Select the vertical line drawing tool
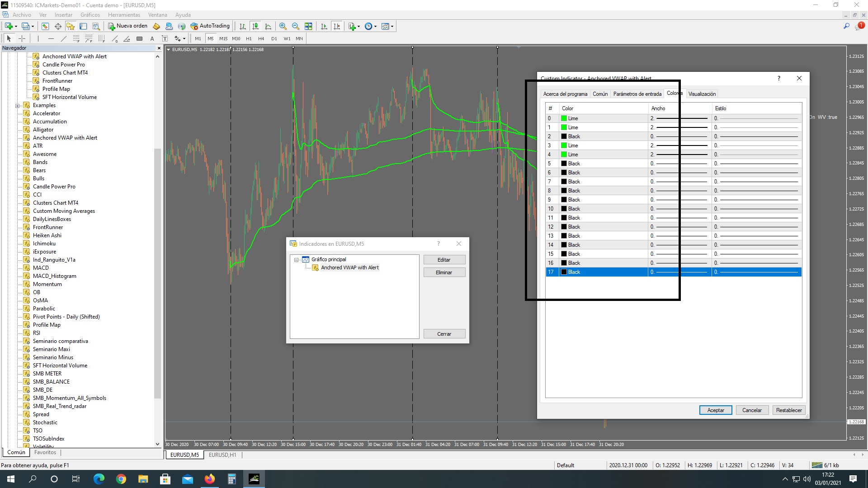This screenshot has width=868, height=488. (38, 39)
